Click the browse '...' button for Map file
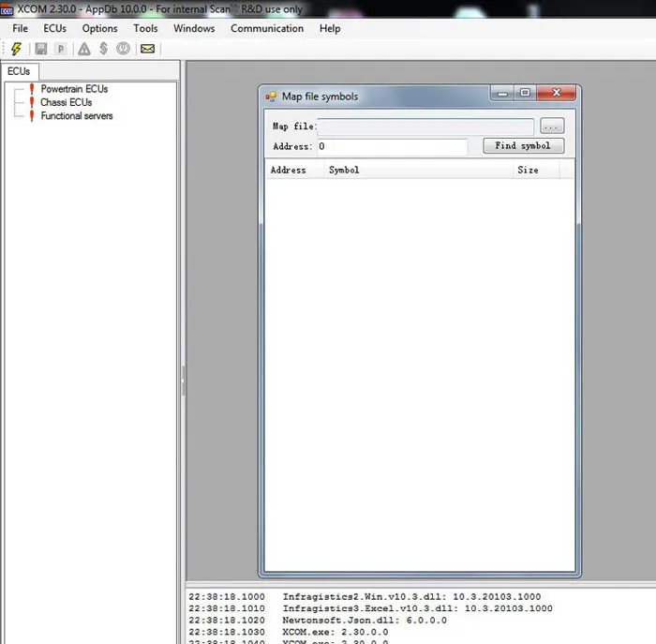Viewport: 656px width, 644px height. click(552, 126)
